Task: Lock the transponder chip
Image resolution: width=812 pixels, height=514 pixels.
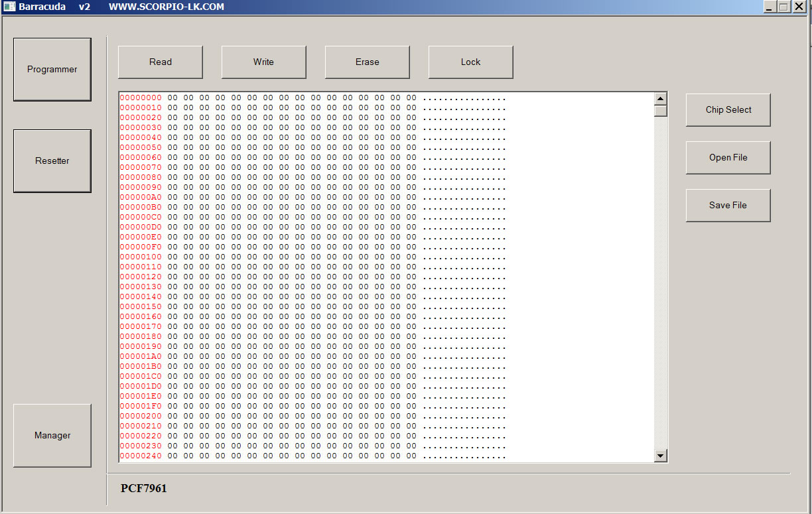Action: click(x=470, y=62)
